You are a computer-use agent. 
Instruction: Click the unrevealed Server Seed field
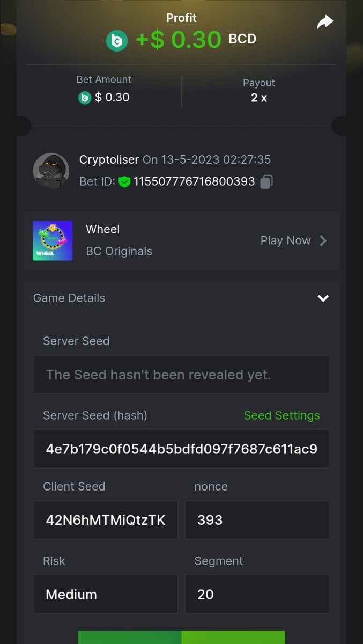click(181, 375)
